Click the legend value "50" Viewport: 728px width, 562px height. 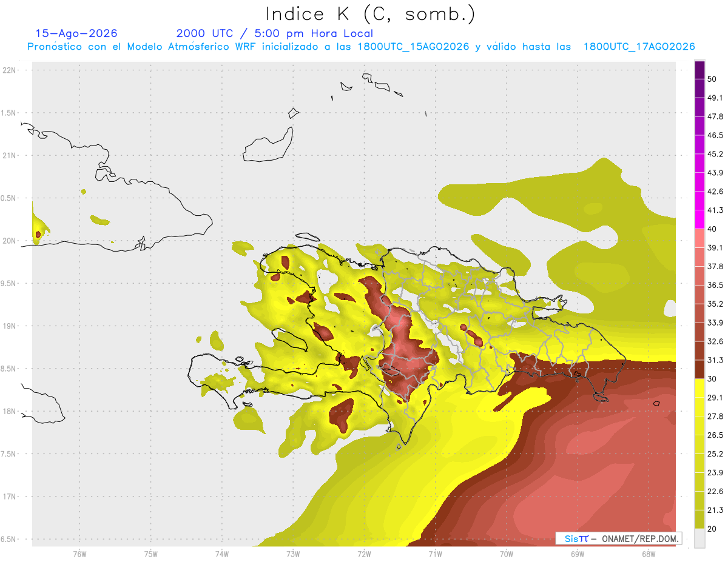712,79
